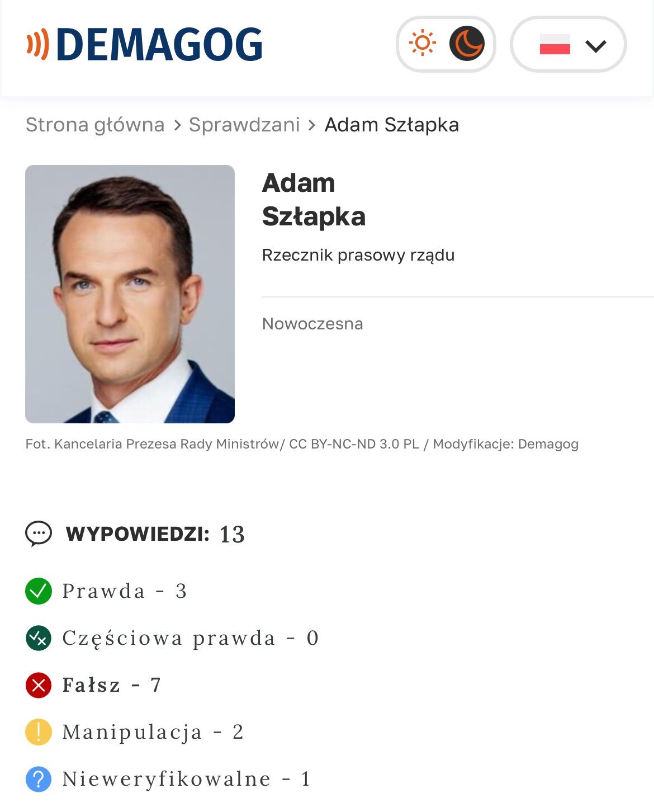Click the blue Nieweryfikowalne question icon
Screen dimensions: 654x812
coord(39,779)
